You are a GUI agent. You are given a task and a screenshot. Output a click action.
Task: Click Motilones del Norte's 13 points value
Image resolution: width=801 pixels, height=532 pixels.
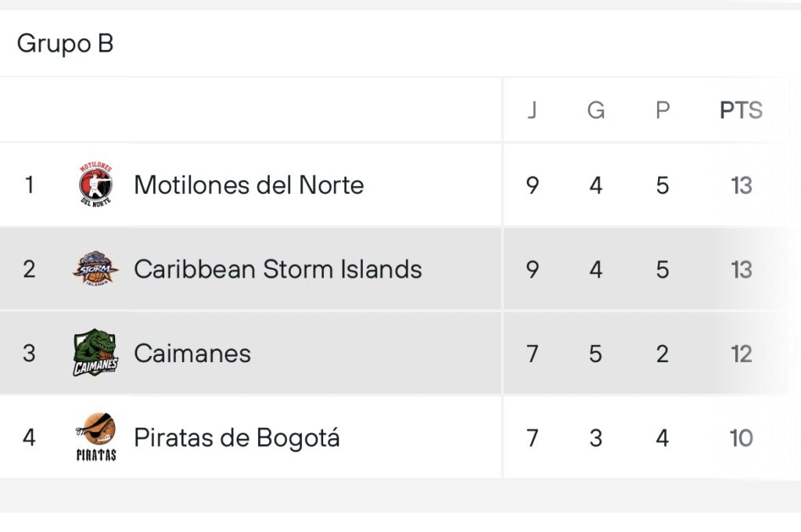pyautogui.click(x=741, y=185)
